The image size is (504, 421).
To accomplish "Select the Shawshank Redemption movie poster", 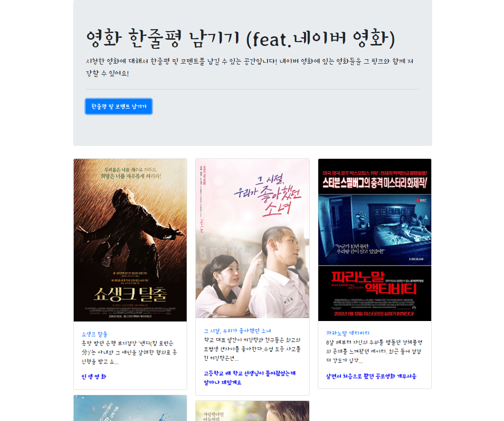I will coord(130,240).
